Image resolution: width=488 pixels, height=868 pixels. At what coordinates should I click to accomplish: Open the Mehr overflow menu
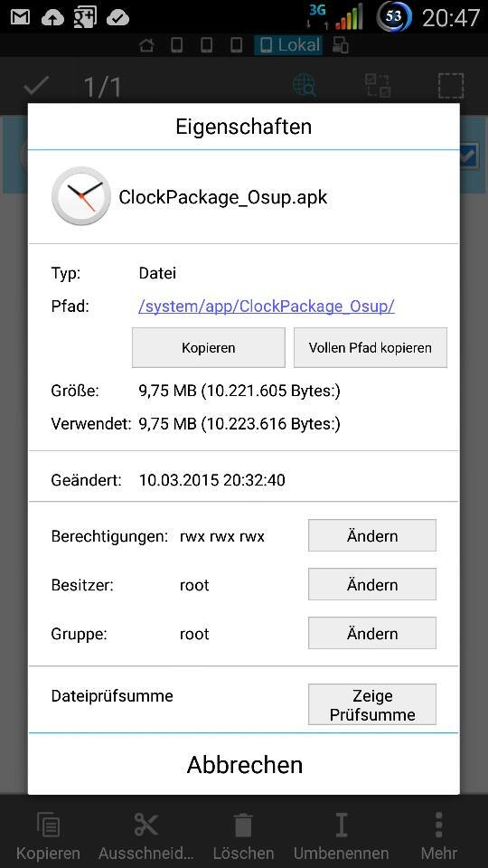click(439, 826)
